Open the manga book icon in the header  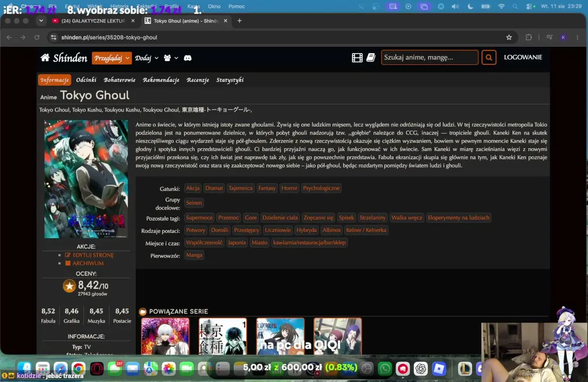[x=371, y=57]
